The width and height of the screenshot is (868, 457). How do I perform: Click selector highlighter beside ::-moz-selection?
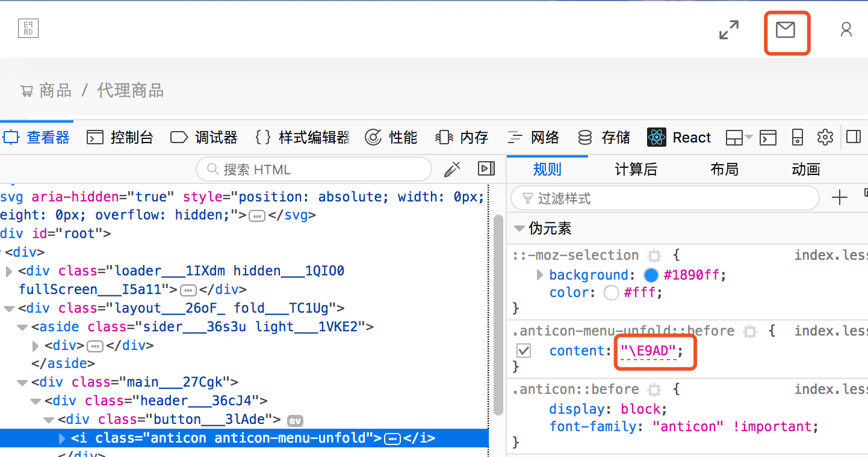[x=654, y=256]
